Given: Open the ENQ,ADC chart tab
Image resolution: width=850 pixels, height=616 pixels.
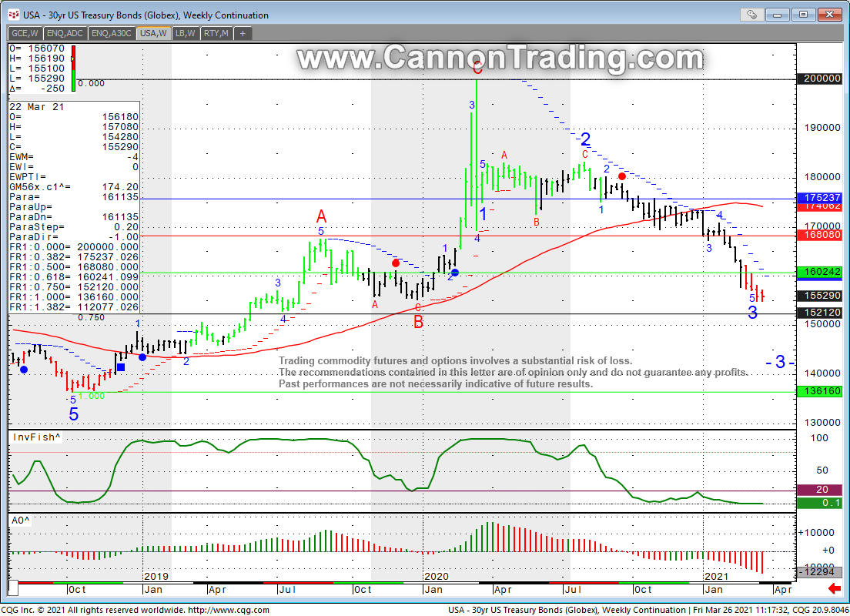Looking at the screenshot, I should pyautogui.click(x=65, y=33).
